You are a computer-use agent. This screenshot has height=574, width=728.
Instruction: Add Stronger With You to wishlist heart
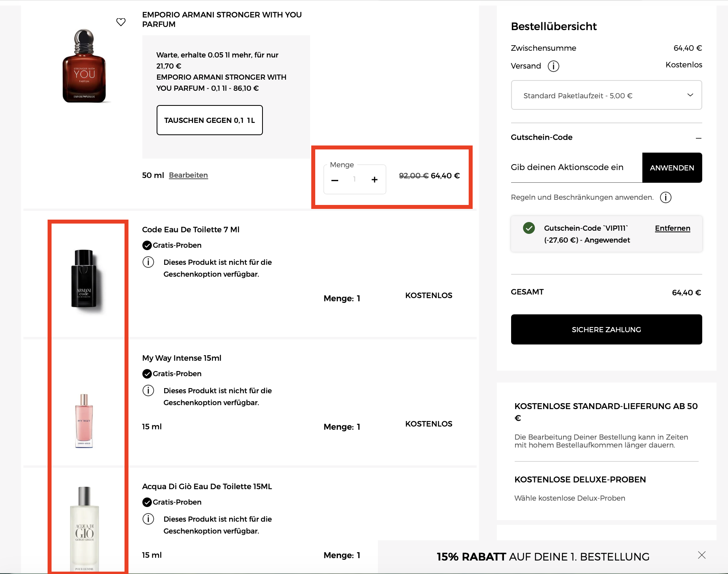121,22
